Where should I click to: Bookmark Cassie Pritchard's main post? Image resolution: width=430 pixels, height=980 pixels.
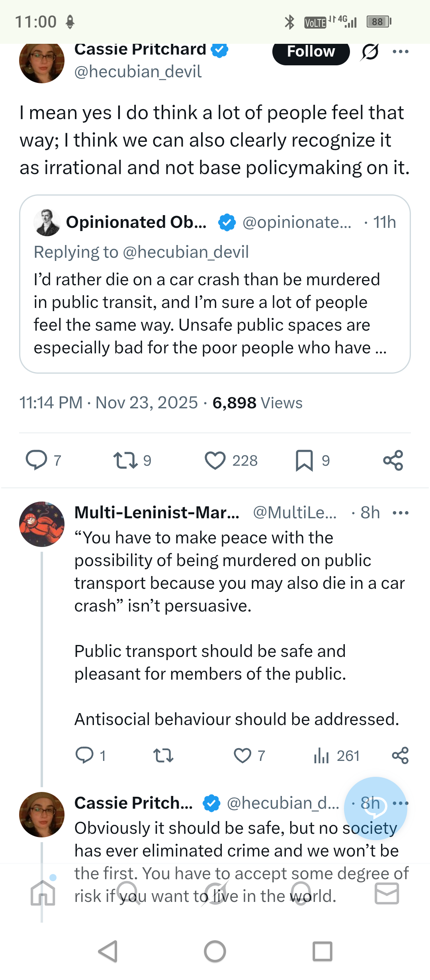tap(304, 461)
